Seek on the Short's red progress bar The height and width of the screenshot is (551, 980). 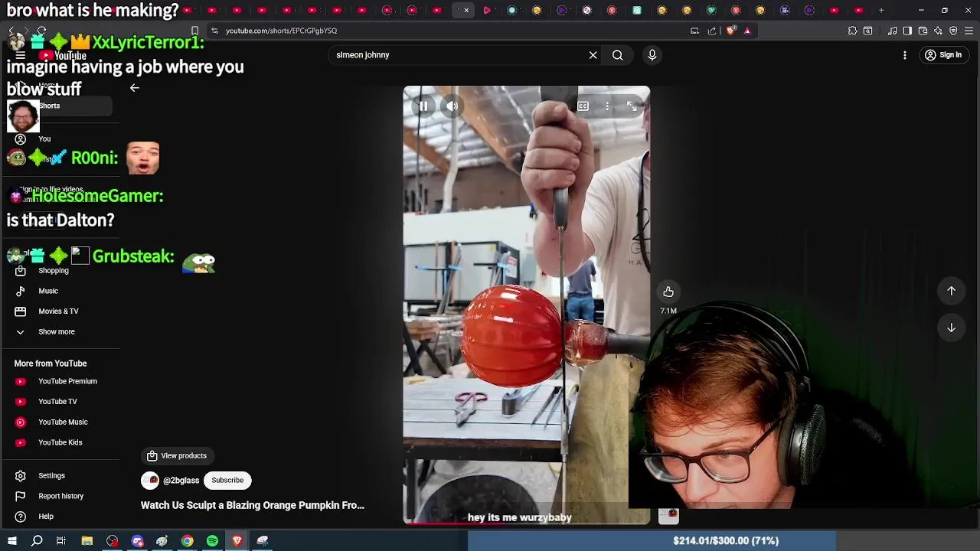(527, 523)
